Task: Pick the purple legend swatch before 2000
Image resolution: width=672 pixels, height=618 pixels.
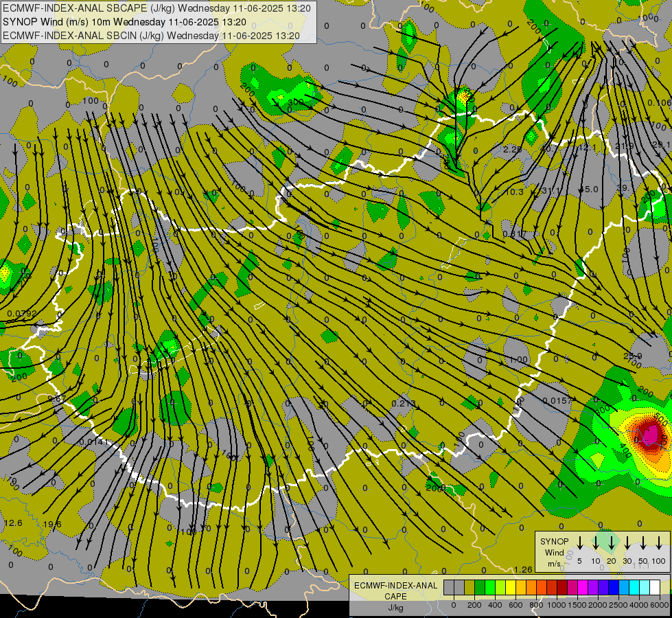Action: point(593,588)
